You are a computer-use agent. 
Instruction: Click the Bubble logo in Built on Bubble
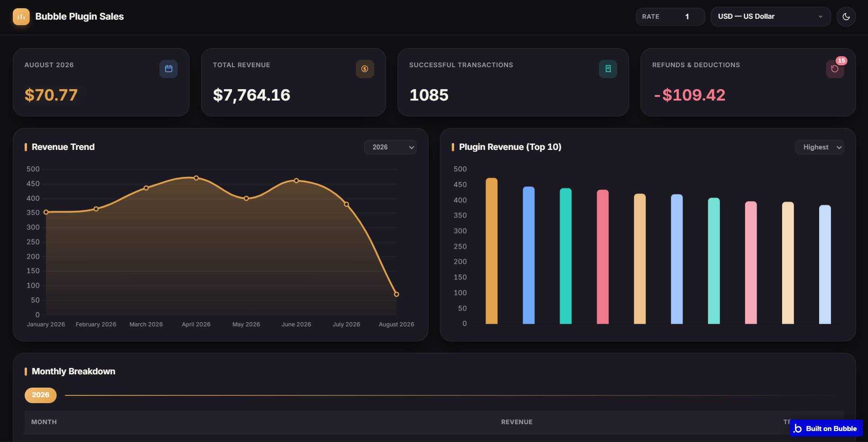tap(798, 428)
